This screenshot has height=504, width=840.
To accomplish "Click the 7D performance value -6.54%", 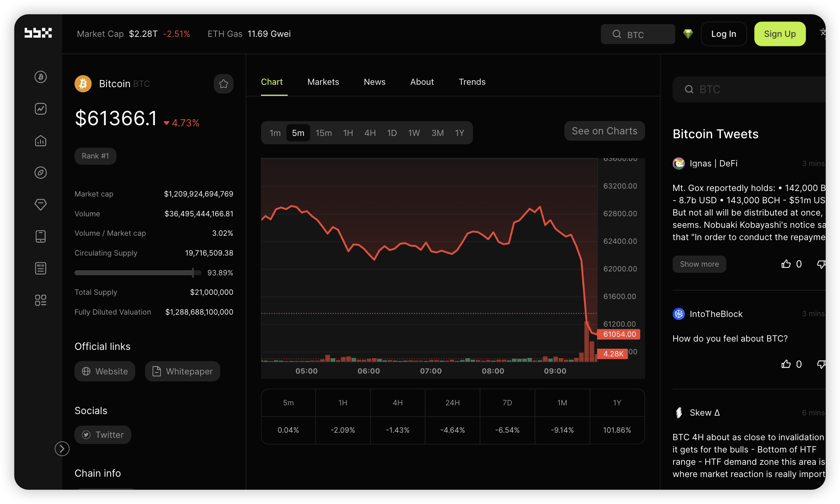I will [507, 430].
